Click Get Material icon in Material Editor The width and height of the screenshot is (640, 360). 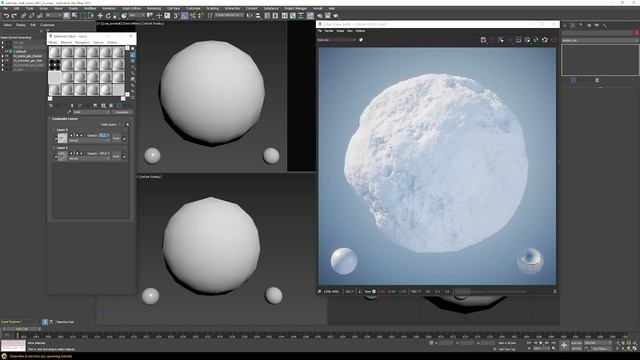(51, 106)
